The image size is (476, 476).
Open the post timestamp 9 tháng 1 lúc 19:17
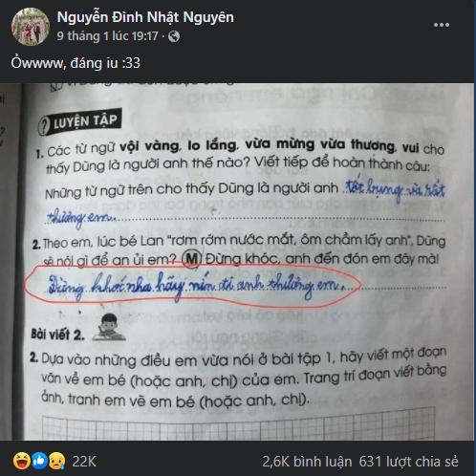tap(107, 36)
